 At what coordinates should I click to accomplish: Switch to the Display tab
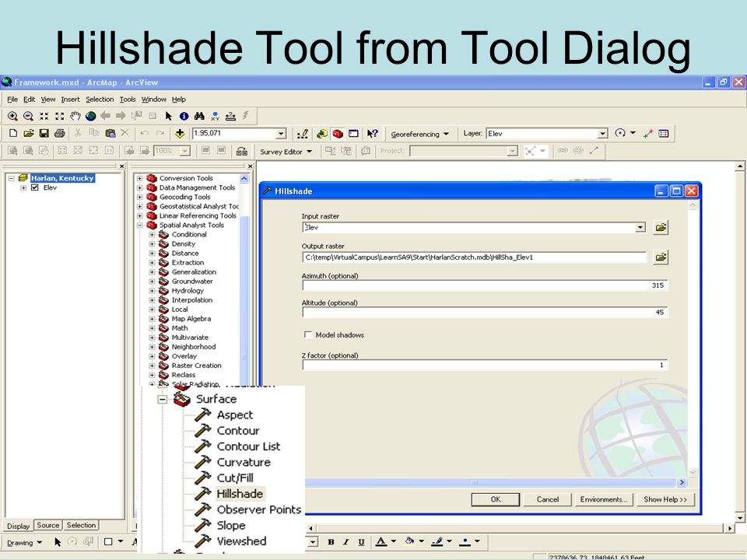click(18, 527)
